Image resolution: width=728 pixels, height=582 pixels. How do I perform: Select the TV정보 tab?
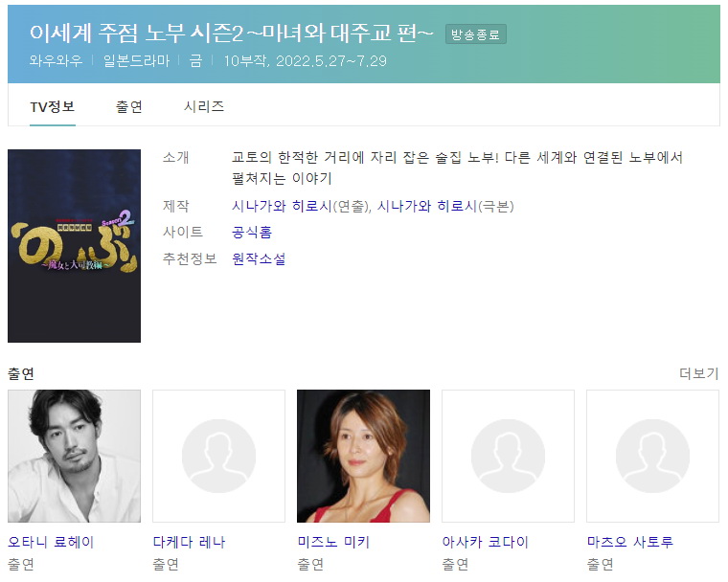pyautogui.click(x=53, y=107)
